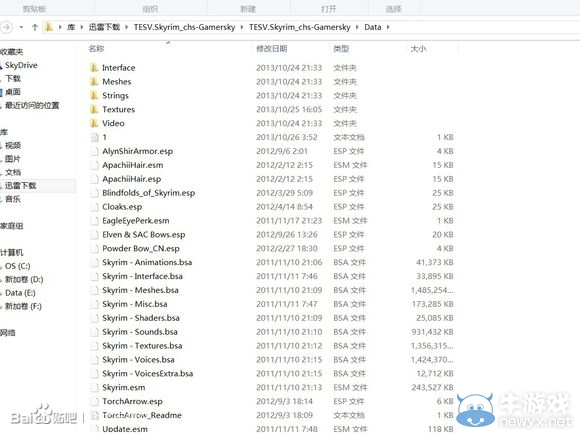
Task: Open Data (E:) drive in the sidebar
Action: (x=20, y=293)
